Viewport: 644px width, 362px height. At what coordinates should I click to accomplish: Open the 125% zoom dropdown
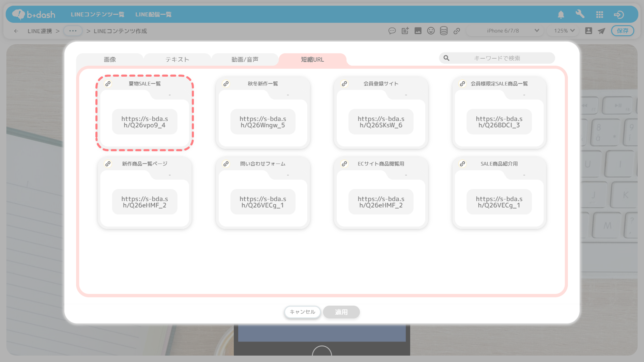564,31
